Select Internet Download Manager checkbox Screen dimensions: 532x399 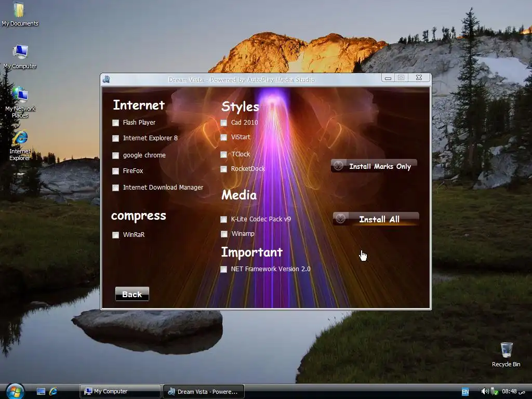tap(116, 188)
